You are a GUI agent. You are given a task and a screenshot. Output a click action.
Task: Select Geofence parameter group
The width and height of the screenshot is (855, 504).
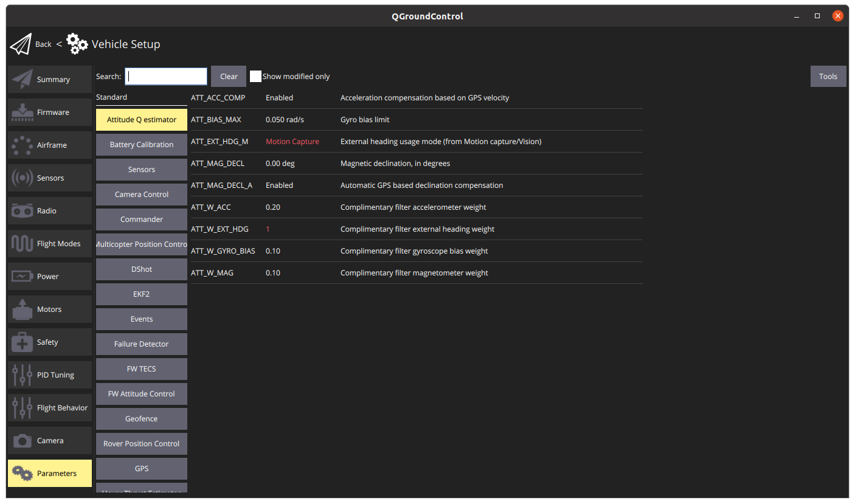pyautogui.click(x=142, y=419)
